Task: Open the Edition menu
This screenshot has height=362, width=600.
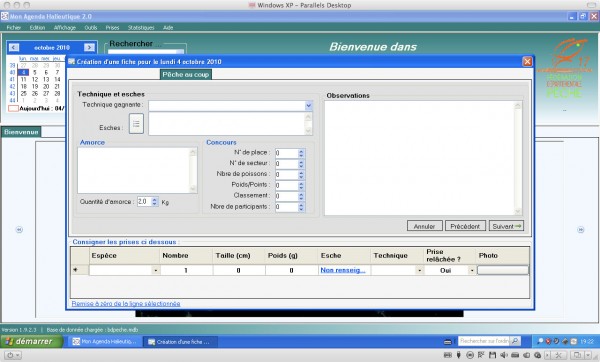Action: coord(37,28)
